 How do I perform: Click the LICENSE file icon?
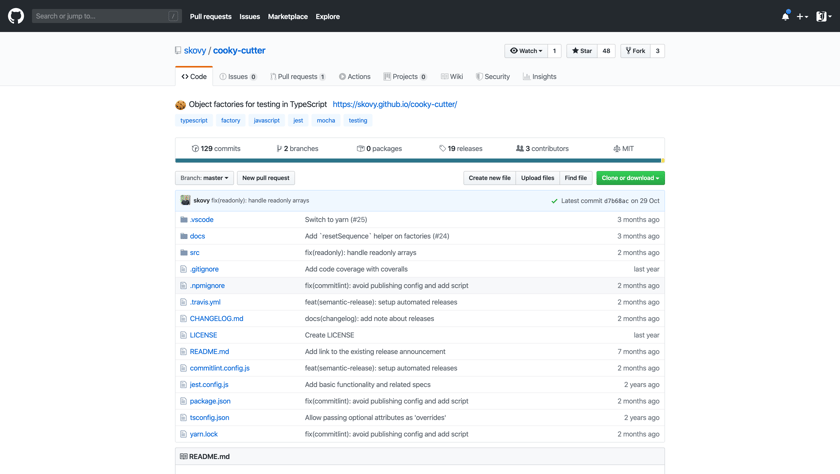(184, 335)
